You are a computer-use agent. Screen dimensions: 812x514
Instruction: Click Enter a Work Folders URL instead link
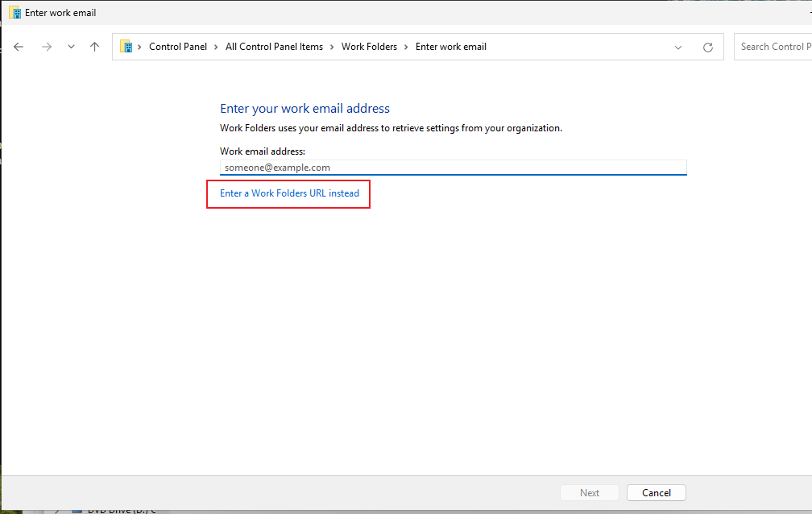point(289,193)
